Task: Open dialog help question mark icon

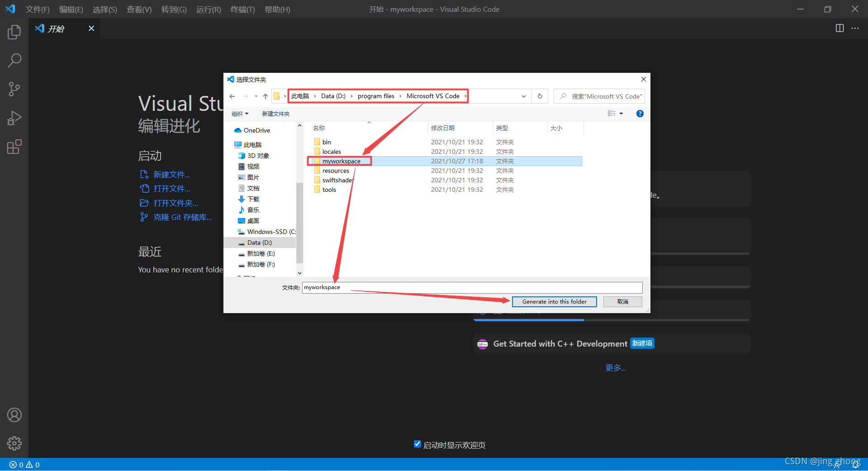Action: pos(640,114)
